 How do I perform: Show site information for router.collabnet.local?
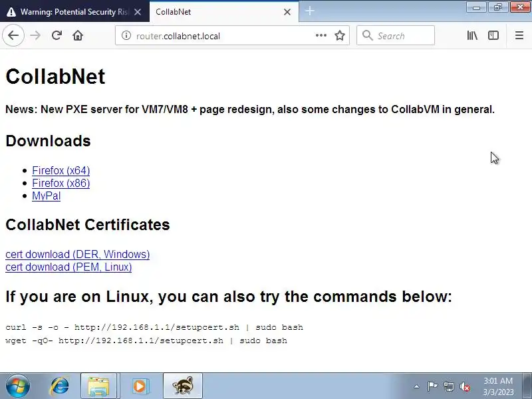click(126, 35)
